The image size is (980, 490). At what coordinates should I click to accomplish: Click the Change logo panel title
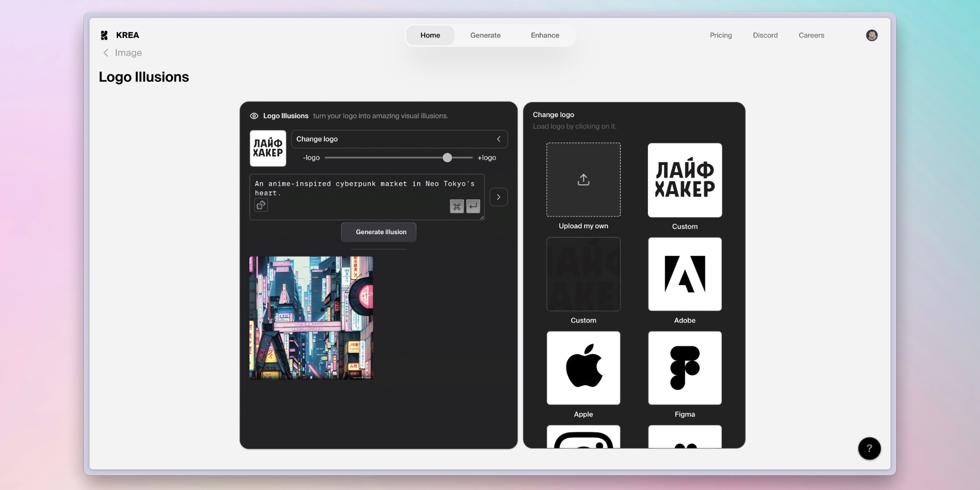tap(554, 115)
